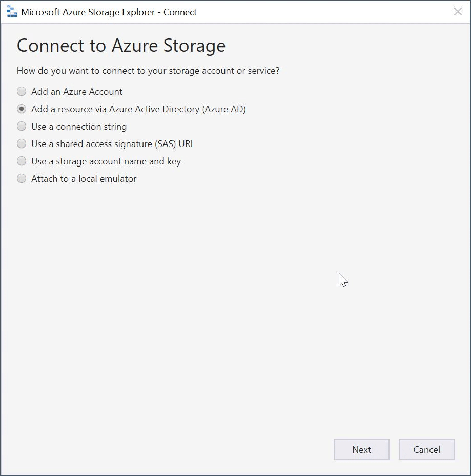The height and width of the screenshot is (476, 471).
Task: Choose the Attach to a local emulator radio button
Action: (x=22, y=178)
